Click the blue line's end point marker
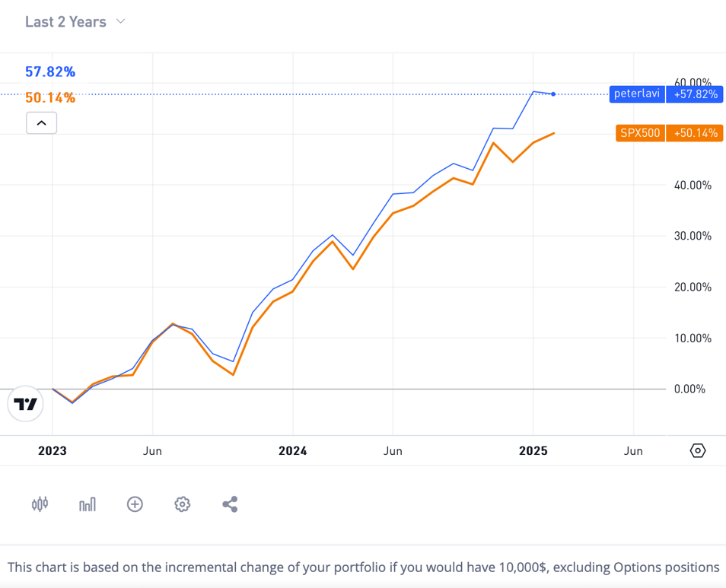726x588 pixels. [x=553, y=94]
